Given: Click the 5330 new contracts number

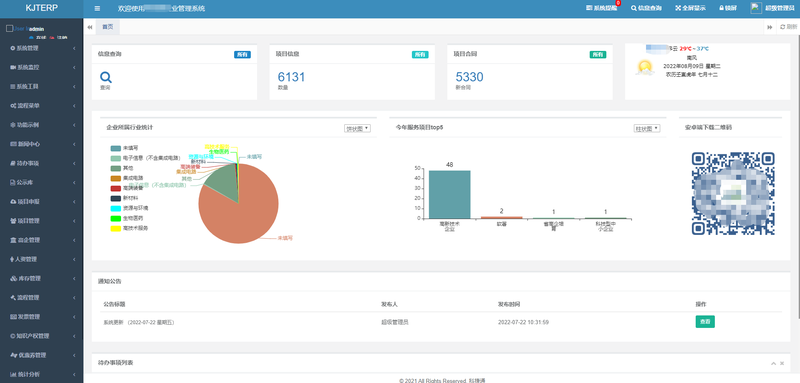Looking at the screenshot, I should (x=469, y=77).
